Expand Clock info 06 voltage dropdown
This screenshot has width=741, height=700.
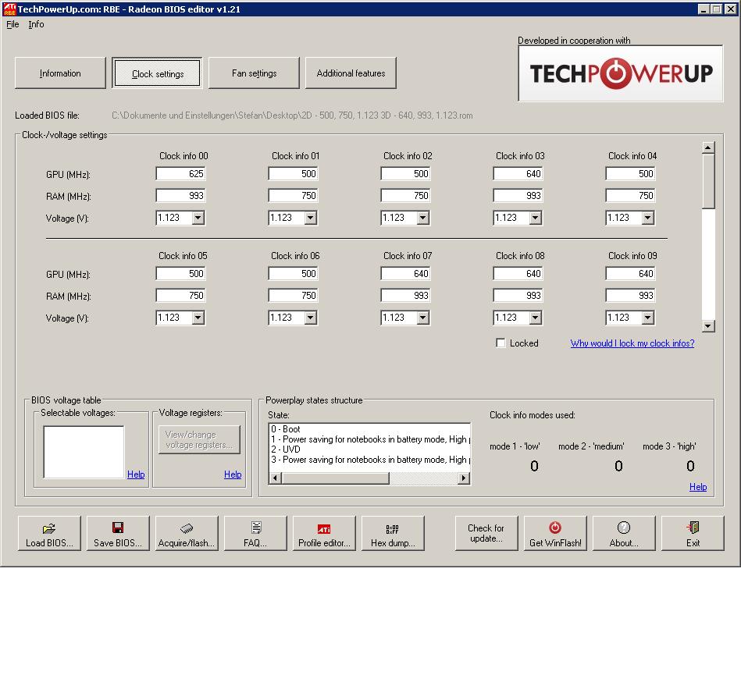pyautogui.click(x=311, y=318)
